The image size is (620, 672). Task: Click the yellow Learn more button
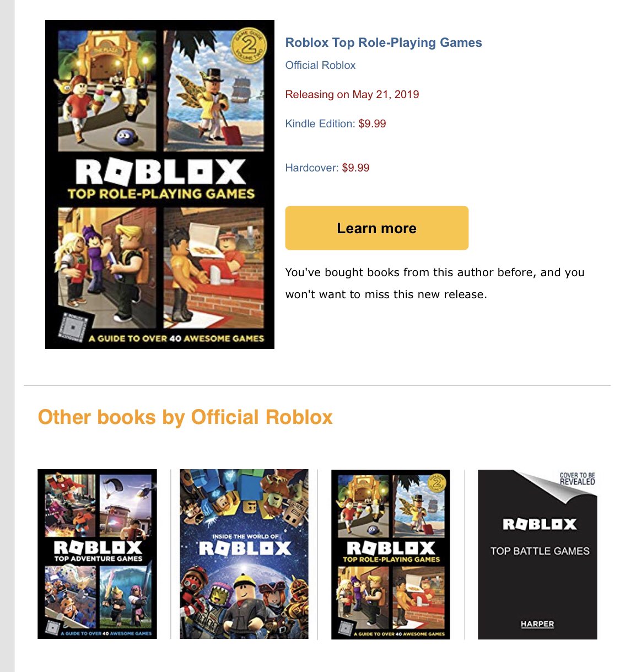[x=376, y=228]
